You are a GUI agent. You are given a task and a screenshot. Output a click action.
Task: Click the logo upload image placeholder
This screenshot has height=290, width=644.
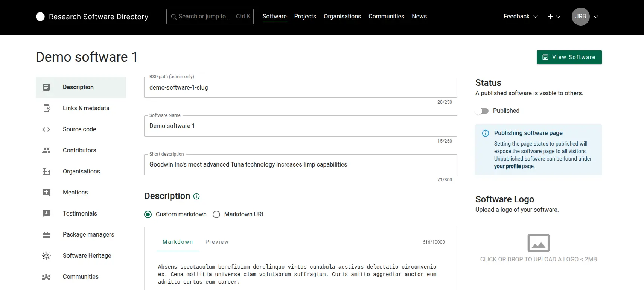point(538,243)
